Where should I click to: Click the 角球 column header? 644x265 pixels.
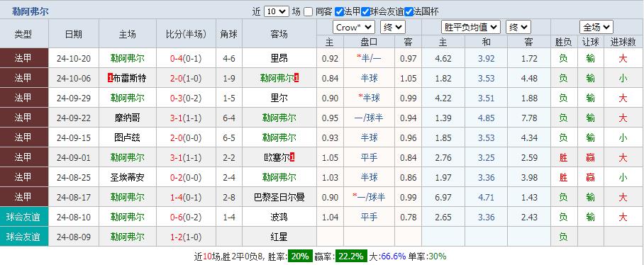click(229, 34)
